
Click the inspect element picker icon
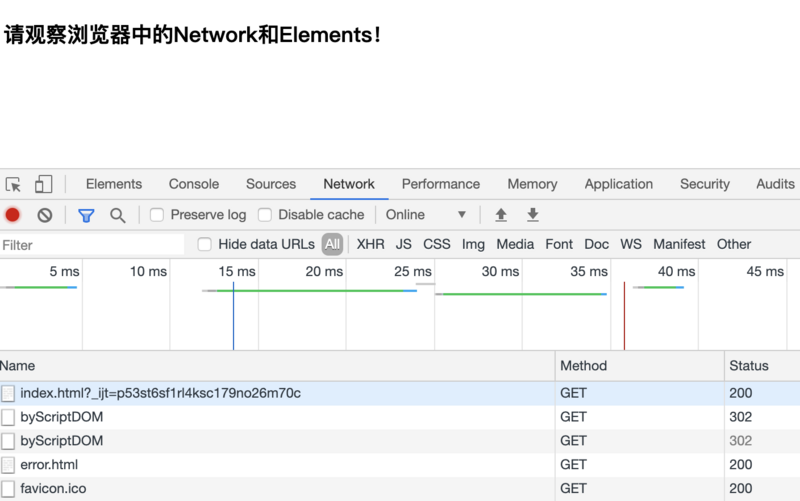[13, 185]
